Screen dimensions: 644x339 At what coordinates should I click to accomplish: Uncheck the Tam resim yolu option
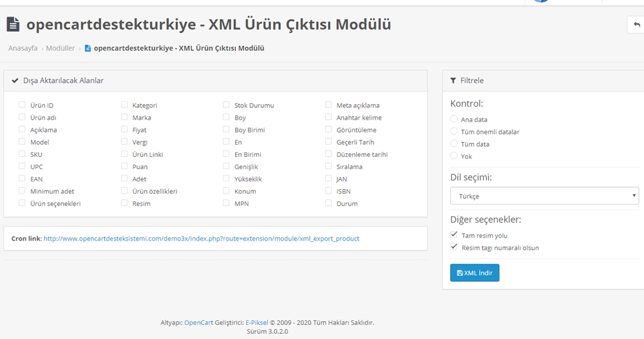(454, 235)
